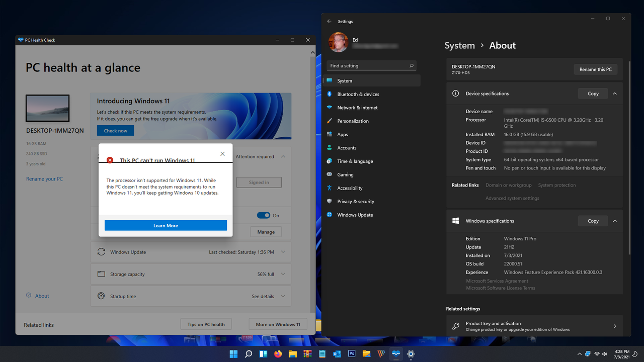Toggle the On switch in PC Health Check

[x=264, y=215]
